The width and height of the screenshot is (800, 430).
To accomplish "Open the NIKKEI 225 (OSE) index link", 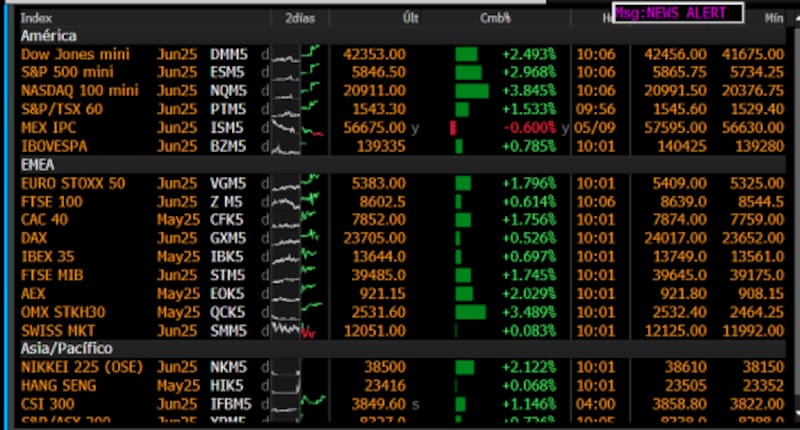I will 82,368.
